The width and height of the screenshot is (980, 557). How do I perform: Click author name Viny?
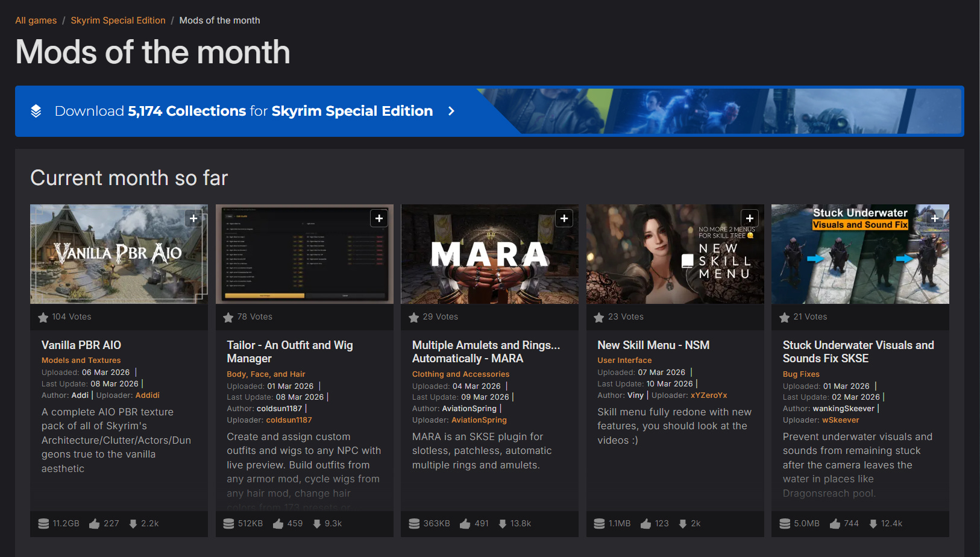[635, 395]
